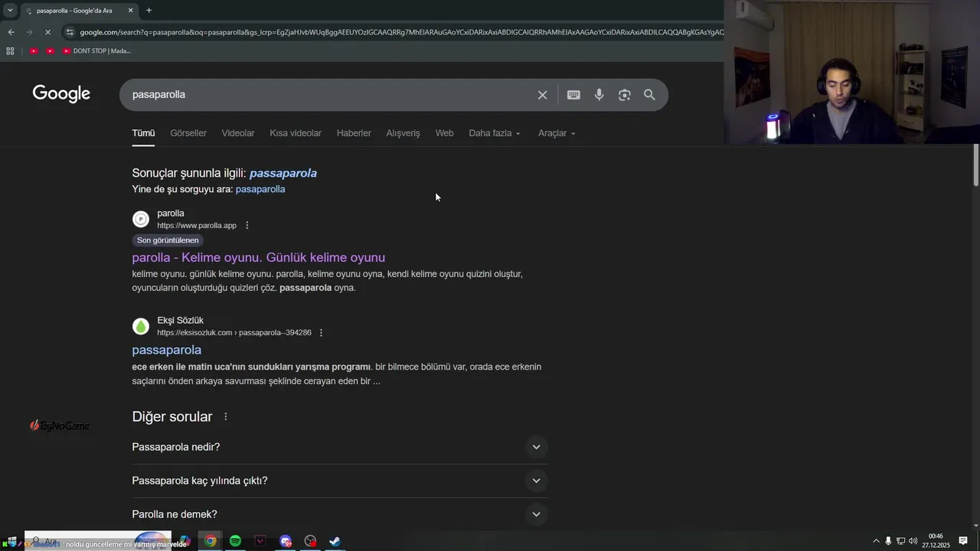Switch to the Videolar tab
This screenshot has height=551, width=980.
(238, 133)
